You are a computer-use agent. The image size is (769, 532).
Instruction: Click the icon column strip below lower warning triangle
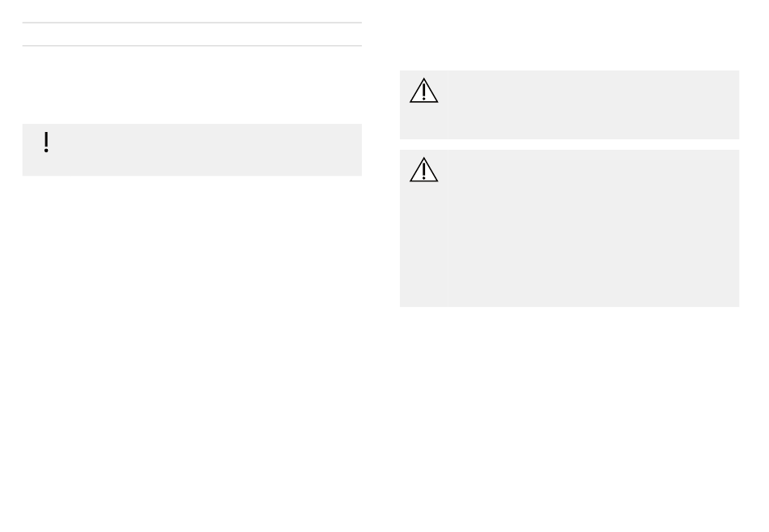click(423, 245)
